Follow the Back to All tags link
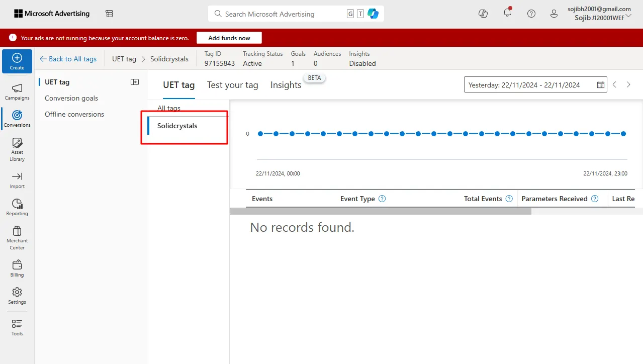The height and width of the screenshot is (364, 643). click(x=68, y=59)
